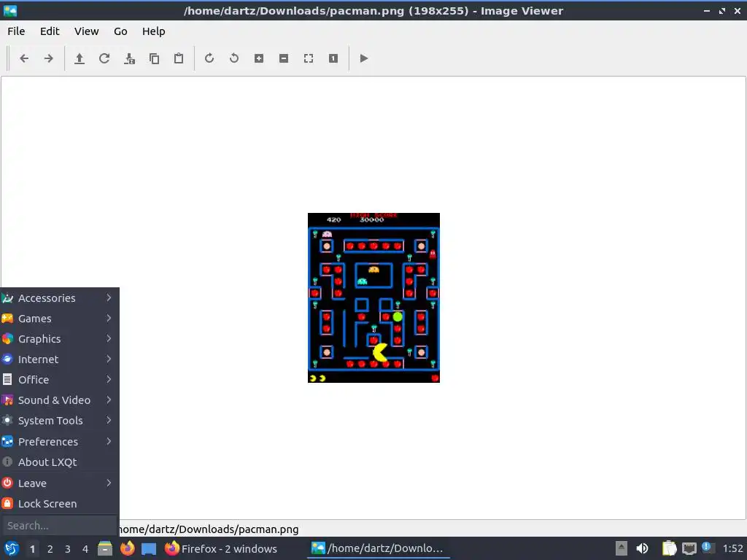Screen dimensions: 747x560
Task: Open the Edit menu
Action: click(x=50, y=31)
